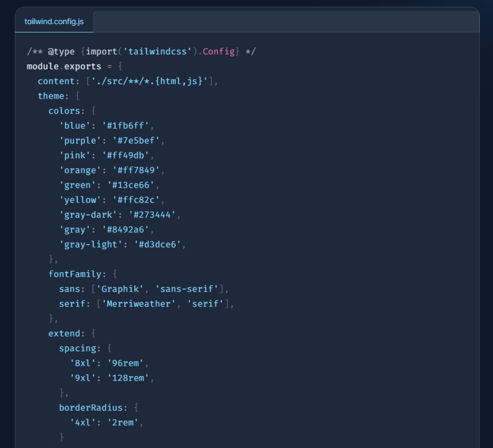Select the theme key
This screenshot has width=493, height=448.
tap(52, 96)
